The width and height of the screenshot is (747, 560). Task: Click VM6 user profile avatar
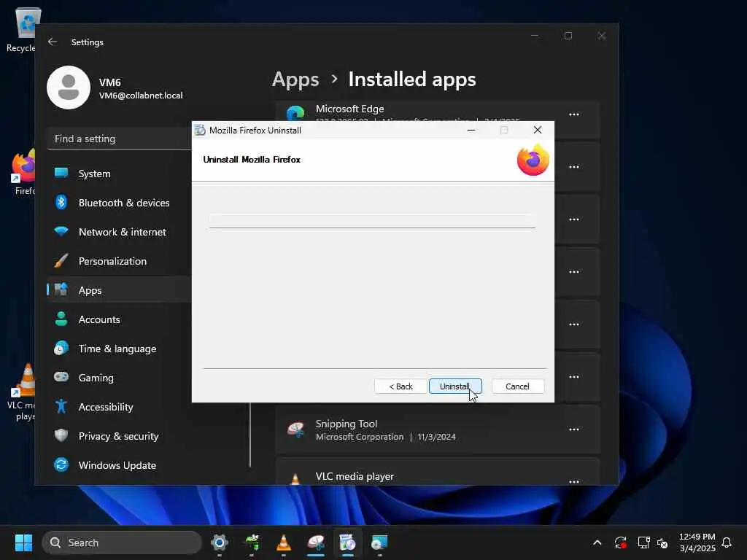point(69,87)
